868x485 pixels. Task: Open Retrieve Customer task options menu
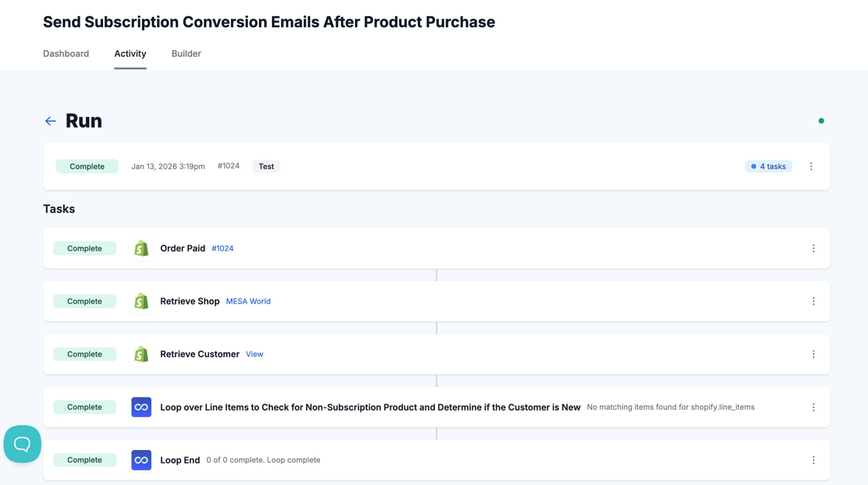click(x=813, y=354)
